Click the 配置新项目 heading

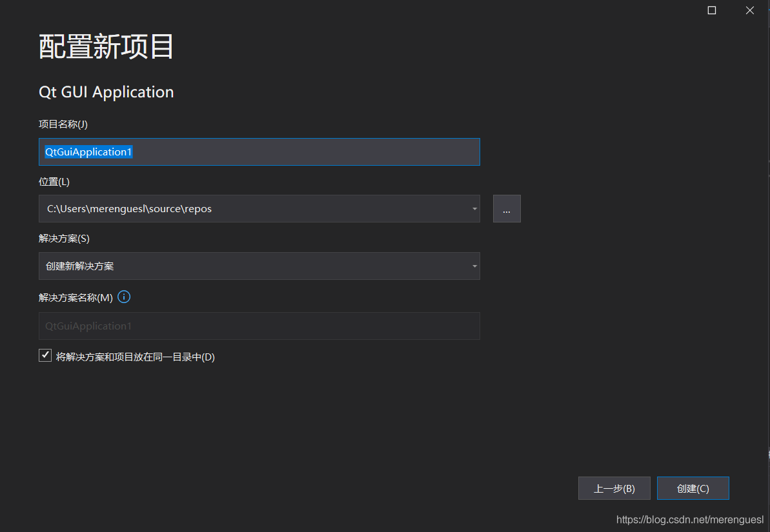click(106, 47)
